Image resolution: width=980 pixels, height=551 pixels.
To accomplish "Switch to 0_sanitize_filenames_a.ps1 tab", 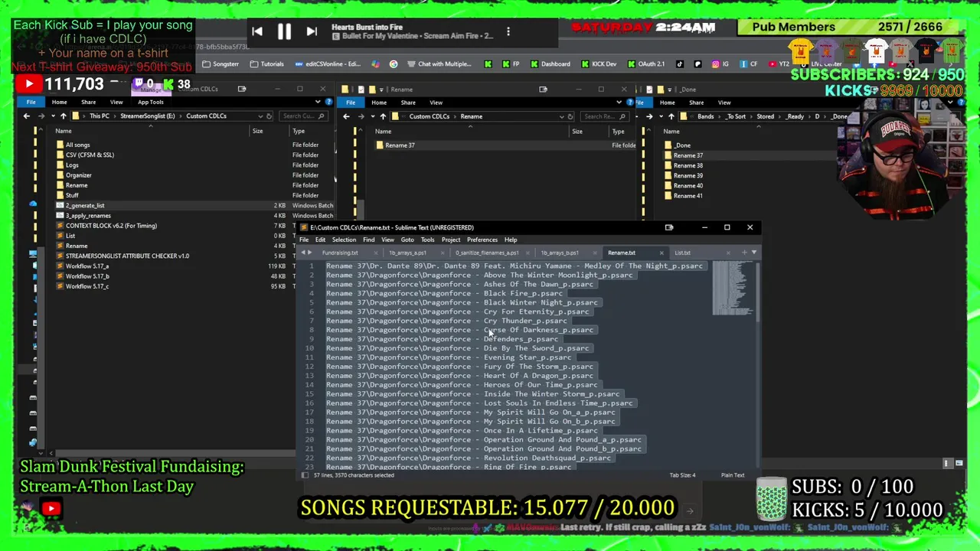I will coord(487,253).
